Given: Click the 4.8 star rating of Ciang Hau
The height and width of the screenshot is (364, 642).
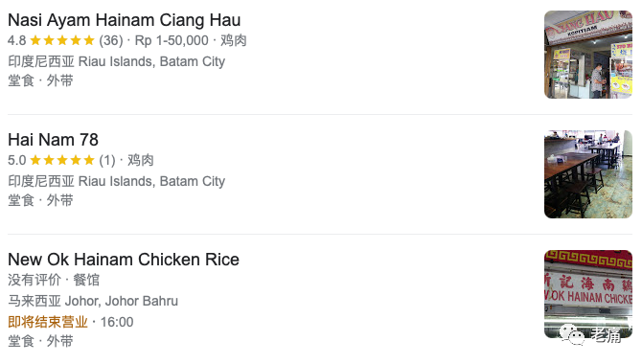Looking at the screenshot, I should click(51, 40).
